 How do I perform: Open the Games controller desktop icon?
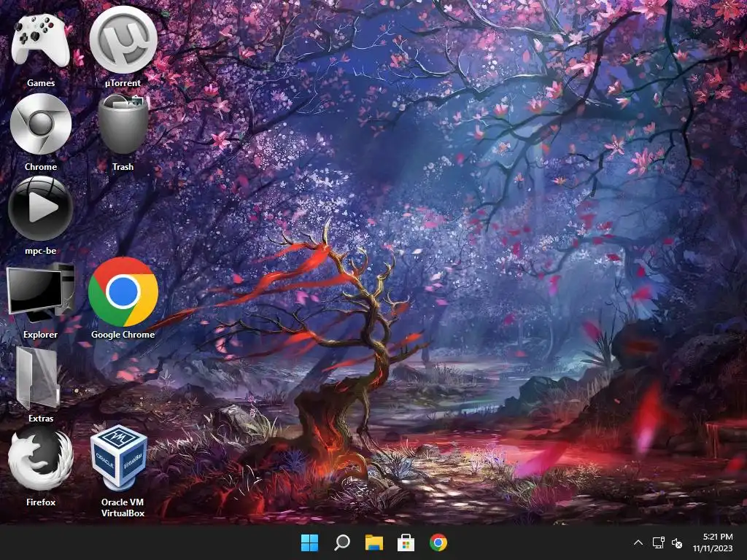41,41
